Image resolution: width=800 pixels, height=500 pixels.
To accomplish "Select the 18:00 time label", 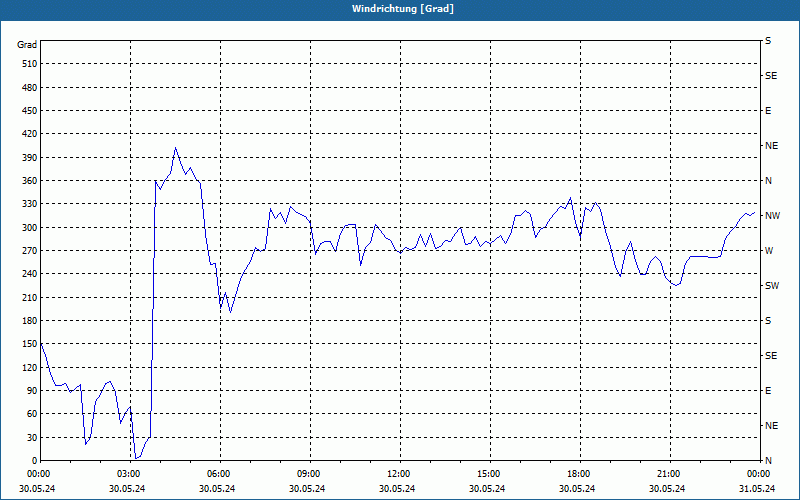I will [578, 474].
